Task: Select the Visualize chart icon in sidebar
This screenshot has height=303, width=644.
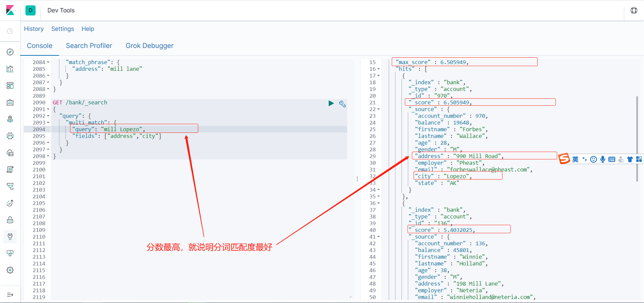Action: (10, 69)
